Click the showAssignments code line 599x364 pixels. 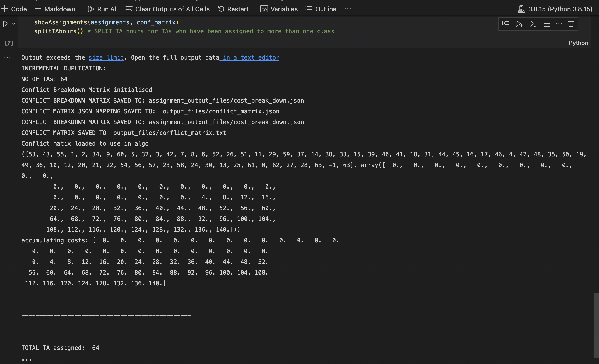tap(107, 22)
